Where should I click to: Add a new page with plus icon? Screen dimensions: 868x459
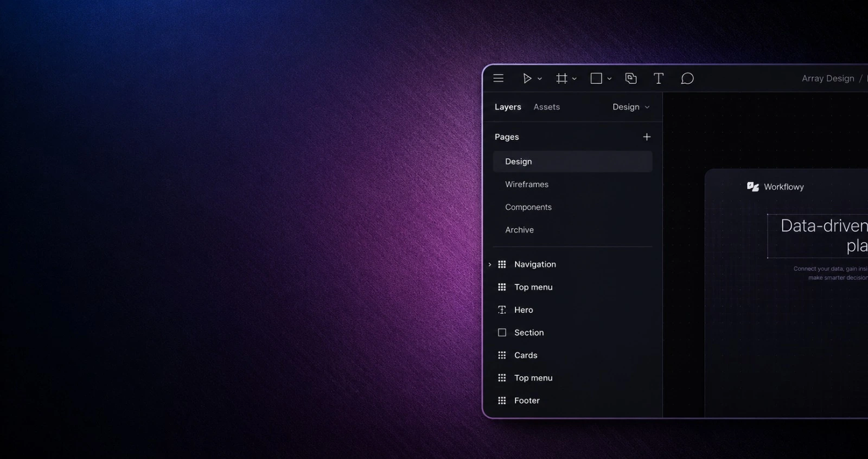(647, 137)
